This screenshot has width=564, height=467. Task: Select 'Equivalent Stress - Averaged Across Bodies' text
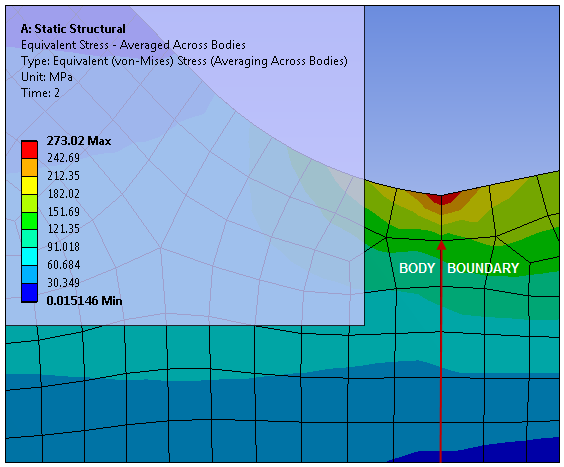pyautogui.click(x=133, y=45)
